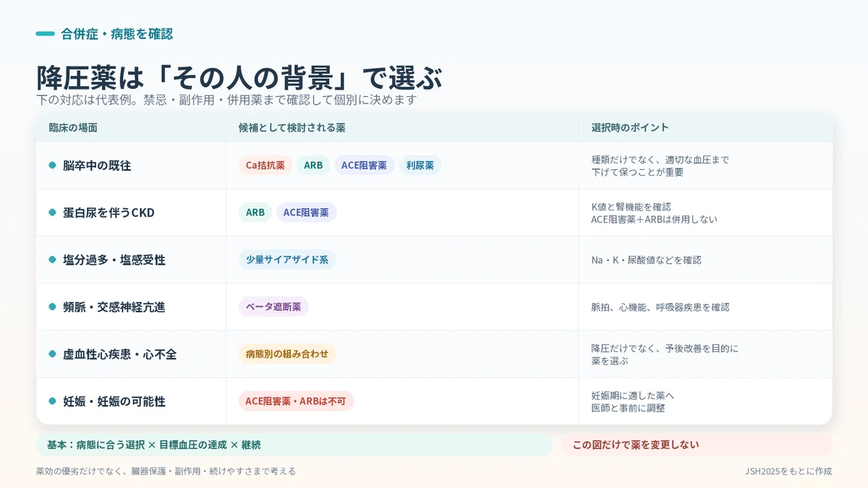Click the green banner 基本：病態に合う選択

[x=294, y=445]
